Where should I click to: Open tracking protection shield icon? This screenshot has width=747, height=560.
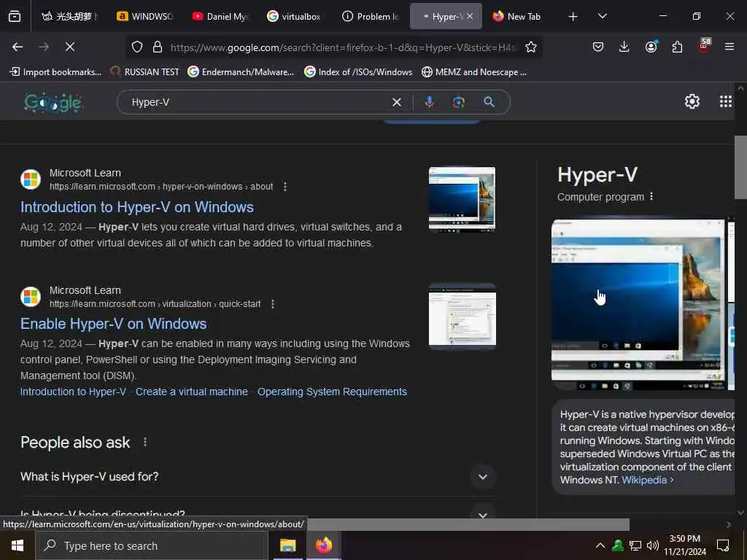[137, 47]
